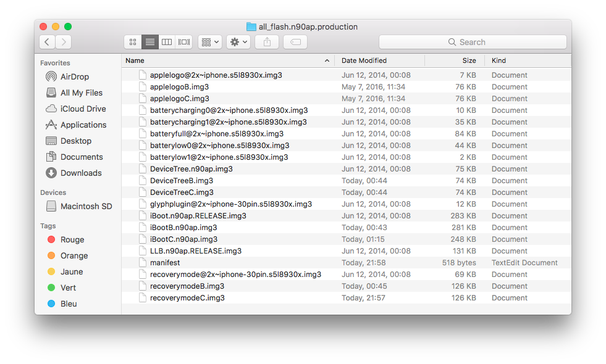The image size is (606, 364).
Task: Switch to column view
Action: [167, 42]
